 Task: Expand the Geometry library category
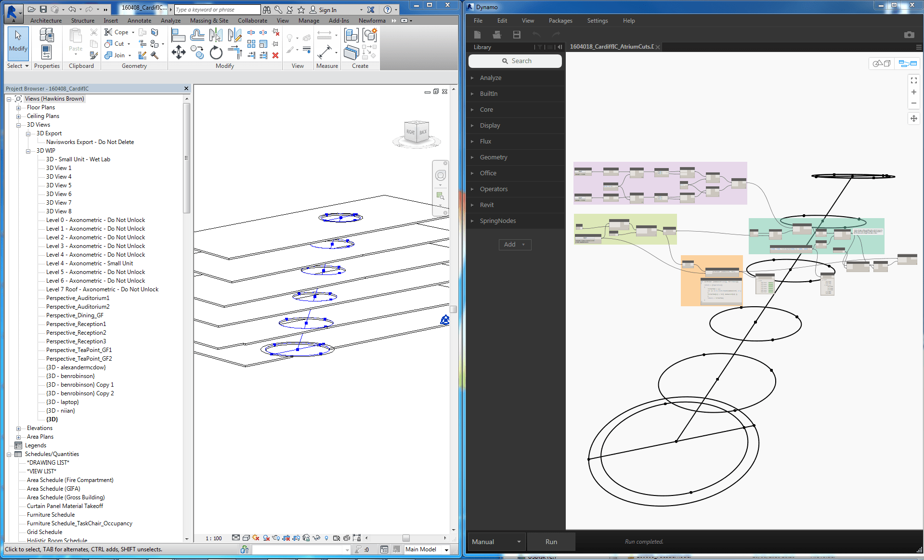pyautogui.click(x=494, y=157)
